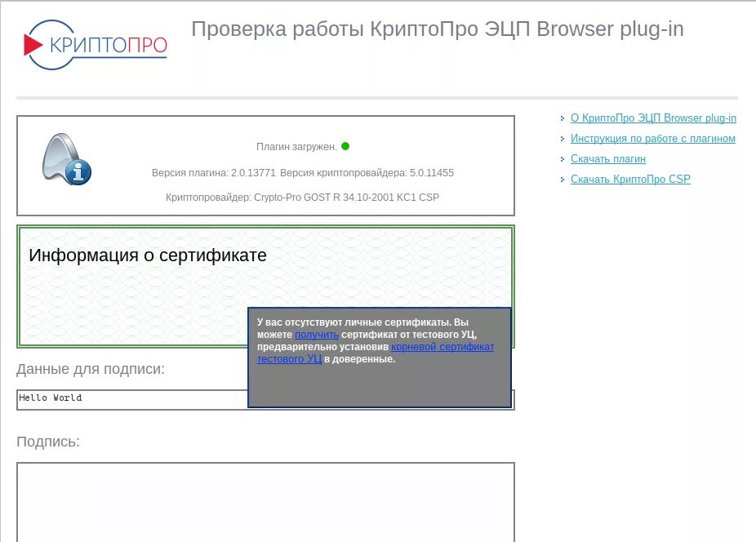Click Версия плагина: 2.0.13771 text
The height and width of the screenshot is (542, 756).
tap(214, 172)
